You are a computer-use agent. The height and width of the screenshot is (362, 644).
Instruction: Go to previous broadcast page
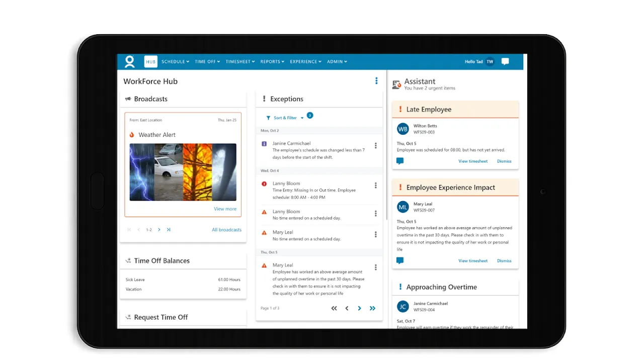point(139,230)
